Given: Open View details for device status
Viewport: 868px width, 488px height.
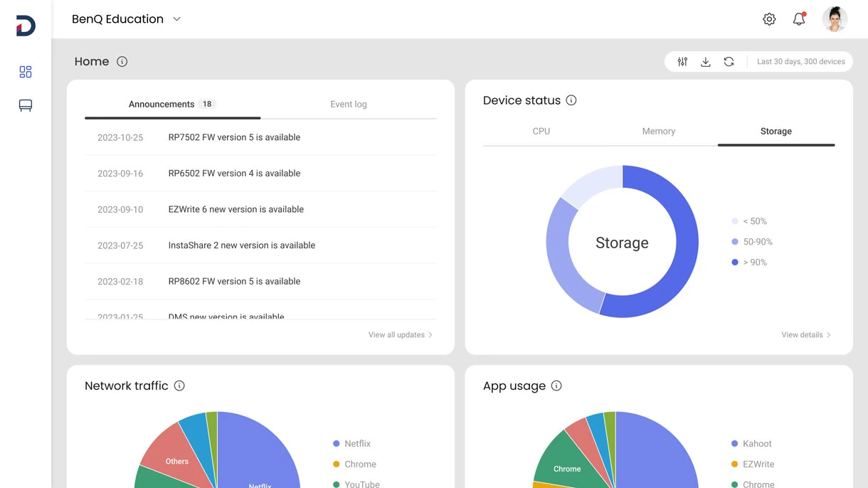Looking at the screenshot, I should (x=806, y=335).
